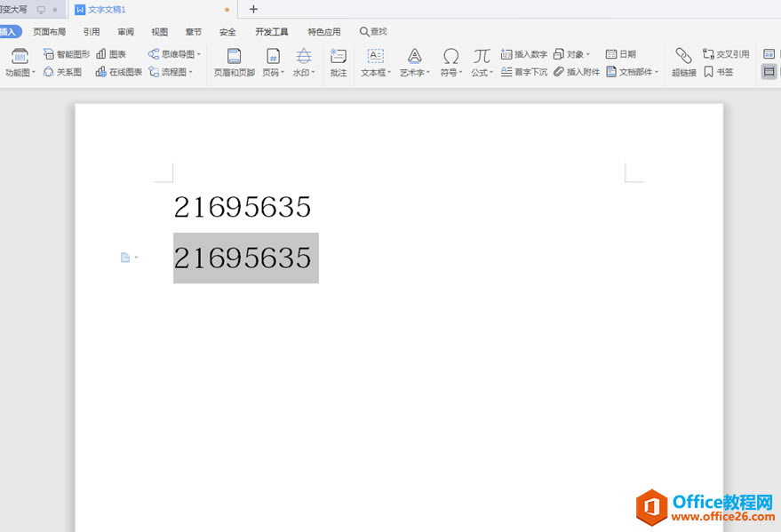The image size is (781, 532).
Task: Switch to the 引用 ribbon tab
Action: click(92, 32)
